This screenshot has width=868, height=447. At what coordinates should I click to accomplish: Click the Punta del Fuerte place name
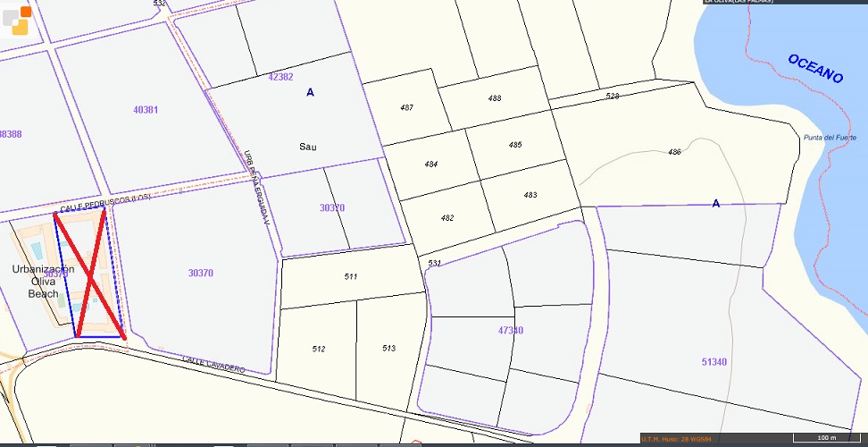[830, 138]
